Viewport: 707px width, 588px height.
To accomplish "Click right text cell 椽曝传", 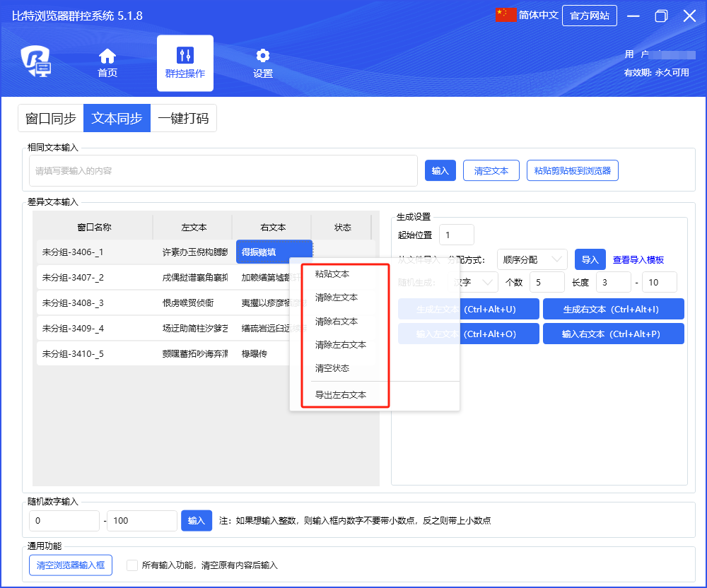I will click(x=255, y=353).
